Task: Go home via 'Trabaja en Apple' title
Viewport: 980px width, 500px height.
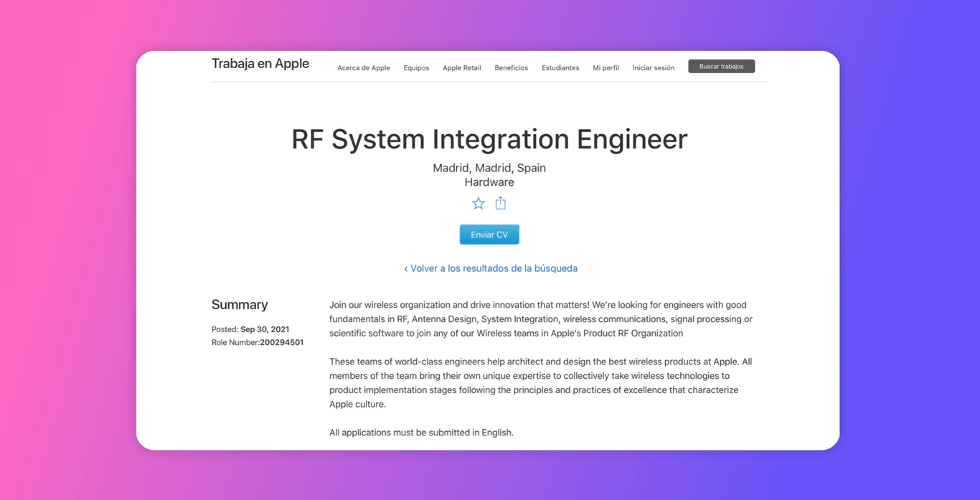Action: [260, 63]
